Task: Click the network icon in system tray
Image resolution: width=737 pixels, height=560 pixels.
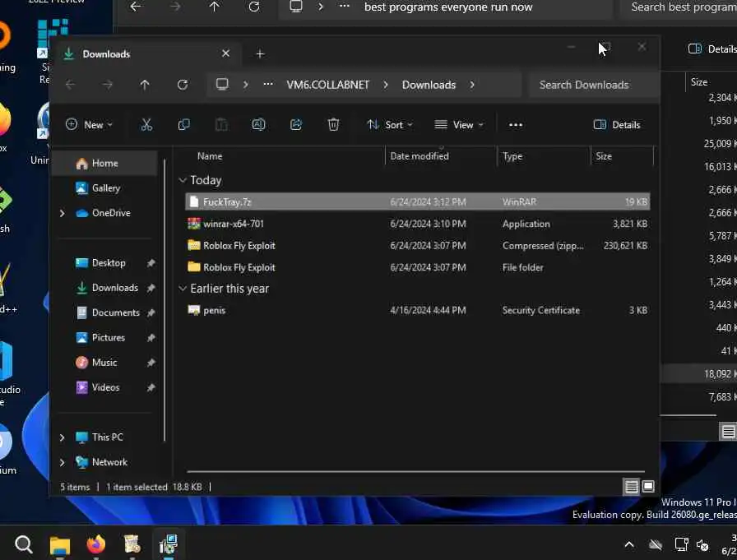Action: [681, 545]
